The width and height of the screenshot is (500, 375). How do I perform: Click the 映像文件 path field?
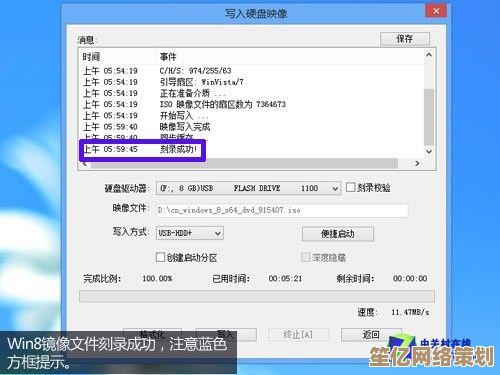pos(282,210)
